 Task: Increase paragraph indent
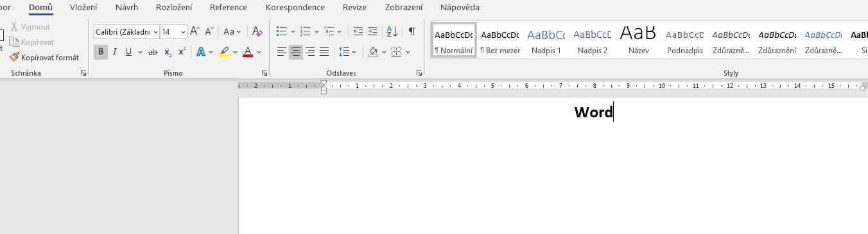click(x=372, y=31)
